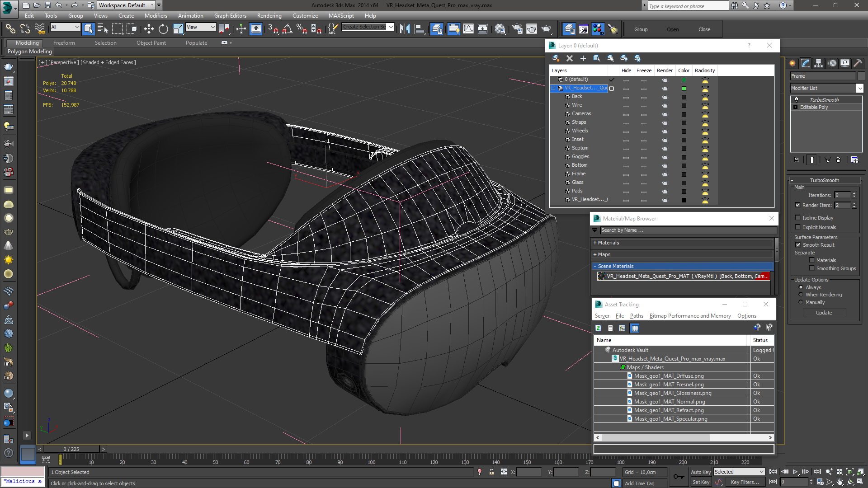Choose the Select and Uniform Scale tool
This screenshot has height=488, width=868.
pos(178,29)
